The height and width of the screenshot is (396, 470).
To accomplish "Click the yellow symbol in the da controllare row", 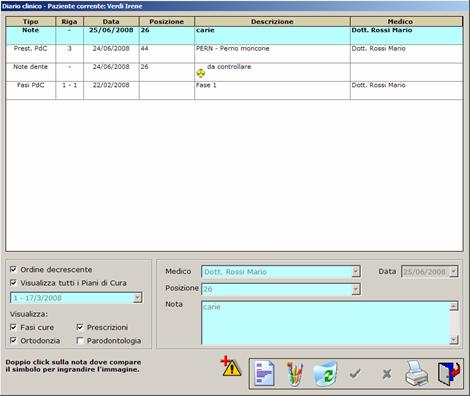I will (201, 73).
